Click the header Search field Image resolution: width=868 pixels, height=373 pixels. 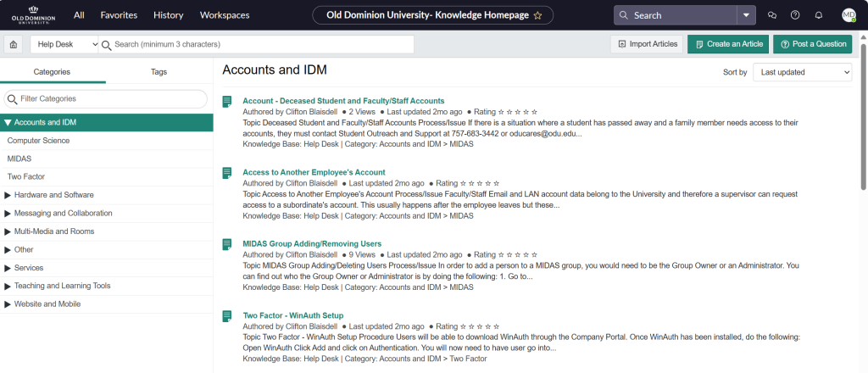click(676, 15)
